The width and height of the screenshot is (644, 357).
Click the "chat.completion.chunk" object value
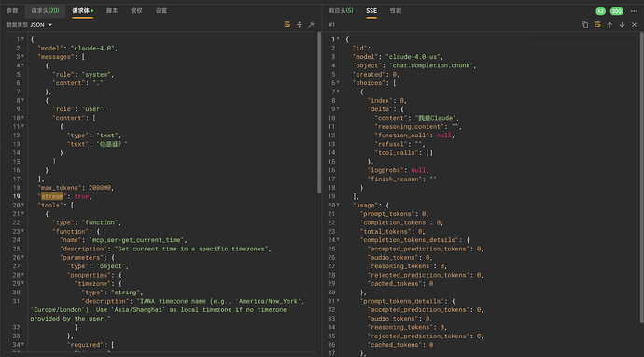[x=432, y=65]
